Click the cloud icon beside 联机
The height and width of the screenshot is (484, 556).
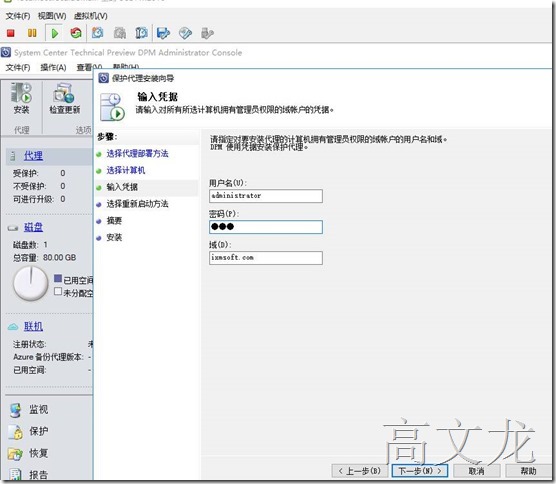click(13, 327)
